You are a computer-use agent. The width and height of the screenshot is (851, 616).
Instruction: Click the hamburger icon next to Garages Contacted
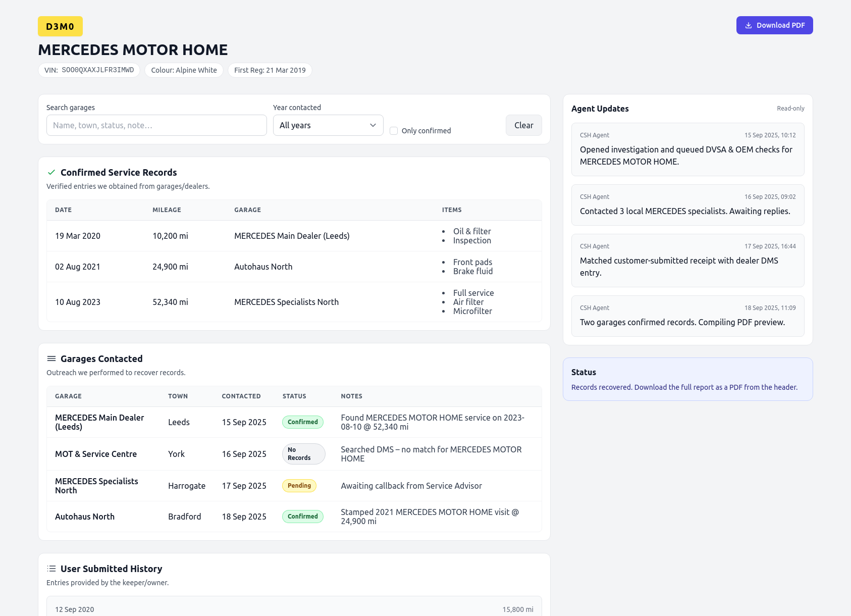point(51,358)
